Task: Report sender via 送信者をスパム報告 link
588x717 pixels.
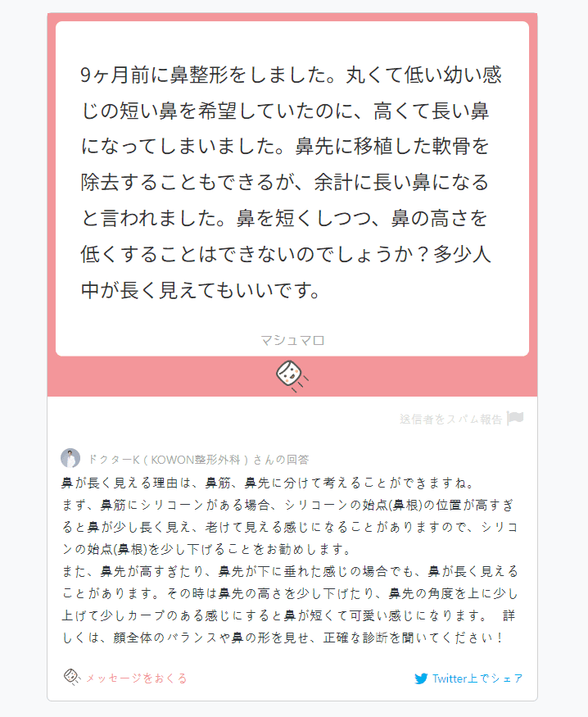Action: tap(450, 419)
